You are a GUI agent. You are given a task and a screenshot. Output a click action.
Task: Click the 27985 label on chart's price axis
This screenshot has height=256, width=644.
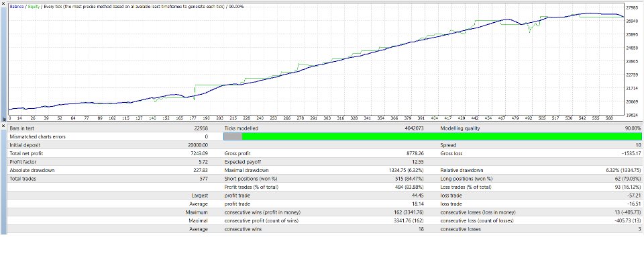pyautogui.click(x=632, y=7)
